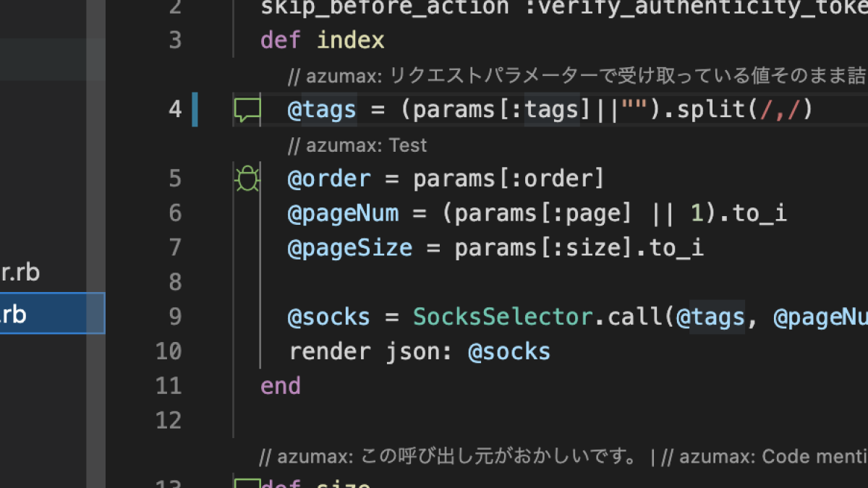
Task: Place cursor on the "@tags" variable
Action: coord(321,109)
